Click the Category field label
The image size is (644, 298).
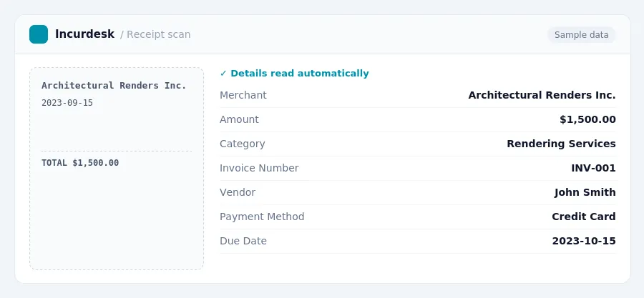[x=243, y=144]
